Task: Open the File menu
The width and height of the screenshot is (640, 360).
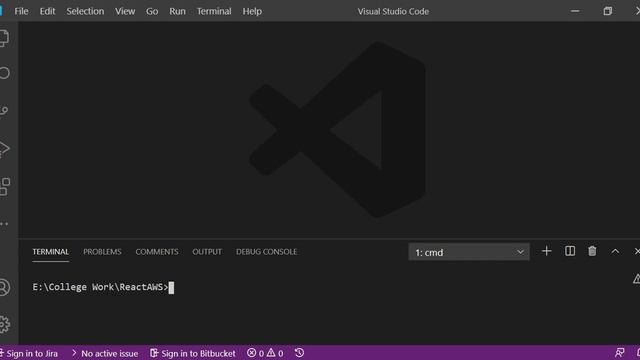Action: point(21,11)
